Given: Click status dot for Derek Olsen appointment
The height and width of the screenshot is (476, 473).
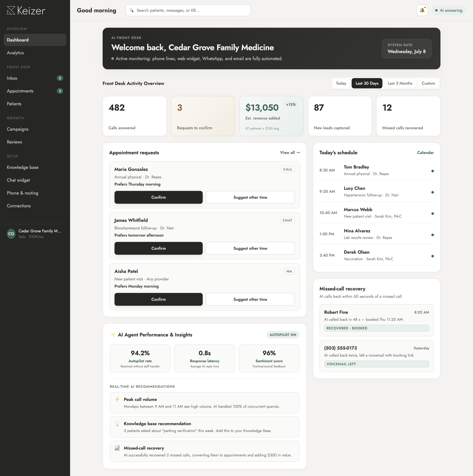Looking at the screenshot, I should coord(432,256).
